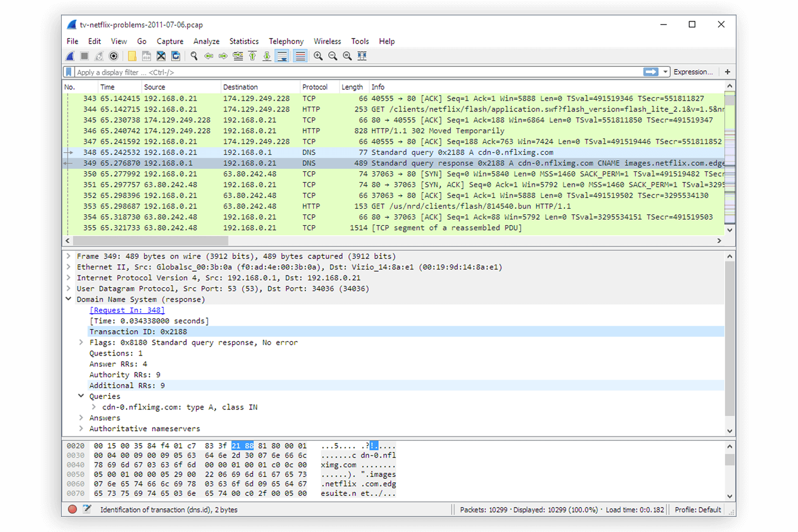Click the expert information red circle icon

pos(72,509)
